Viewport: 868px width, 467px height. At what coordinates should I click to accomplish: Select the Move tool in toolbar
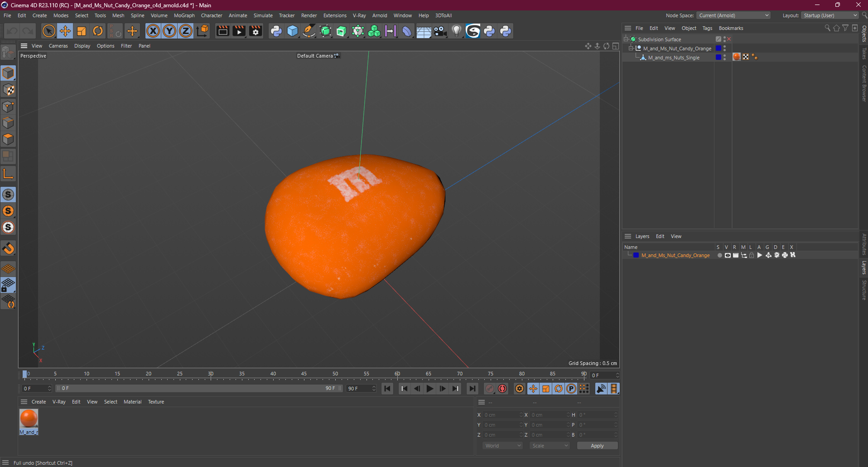[x=65, y=31]
